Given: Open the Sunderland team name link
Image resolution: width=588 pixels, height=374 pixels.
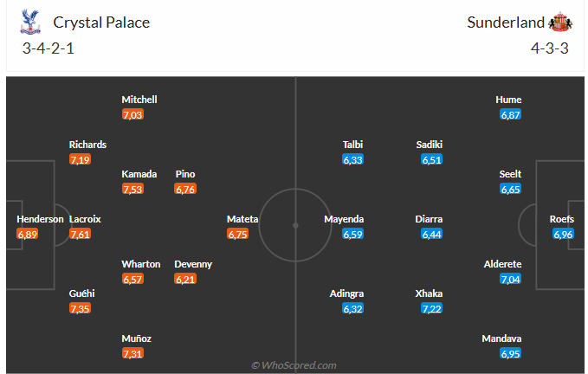Looking at the screenshot, I should tap(506, 23).
